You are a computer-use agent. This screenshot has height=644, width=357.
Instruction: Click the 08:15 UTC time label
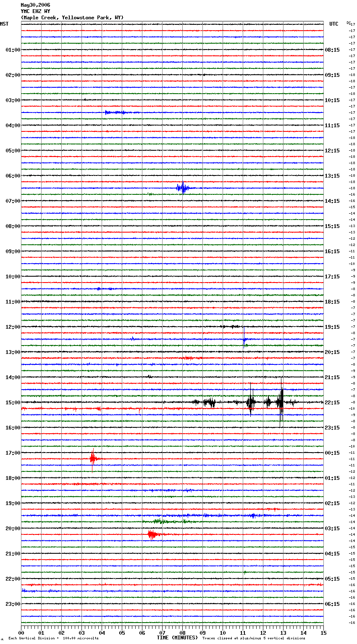pyautogui.click(x=332, y=50)
